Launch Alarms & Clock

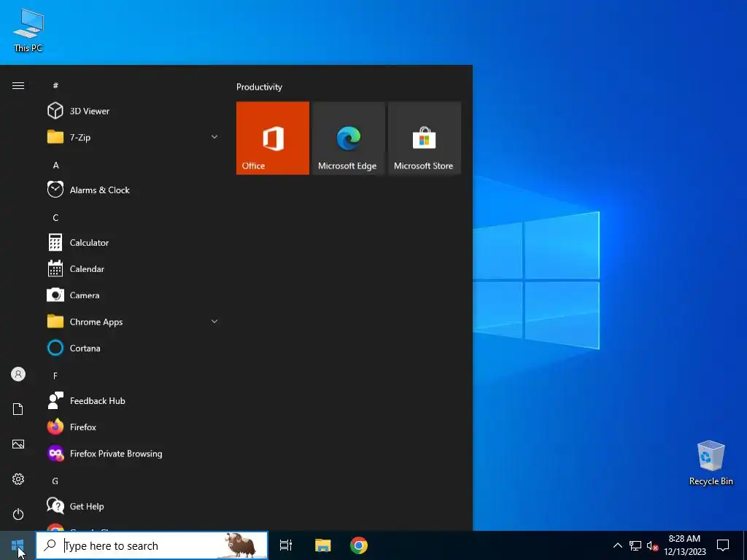click(x=133, y=190)
